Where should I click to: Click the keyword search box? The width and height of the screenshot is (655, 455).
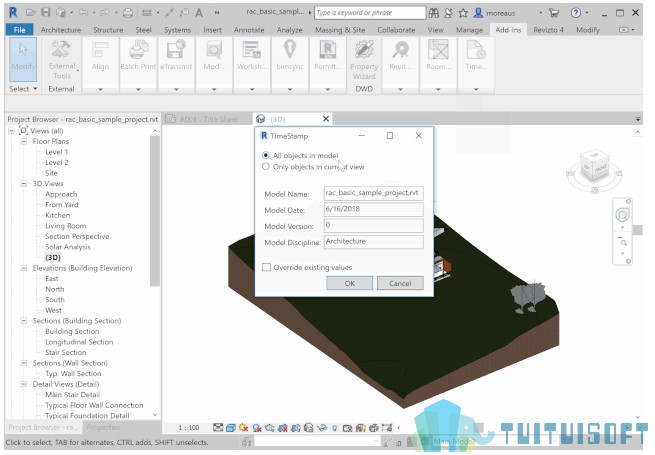point(370,13)
